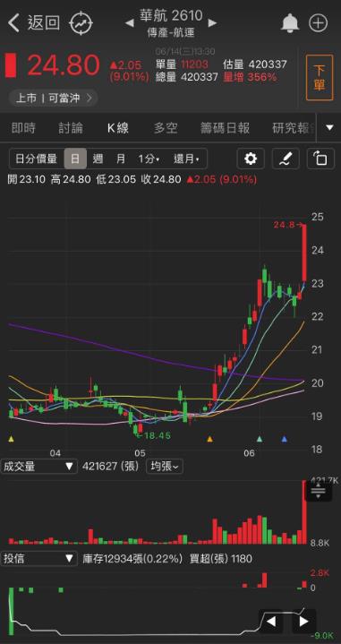Select the K線 tab

tap(118, 128)
